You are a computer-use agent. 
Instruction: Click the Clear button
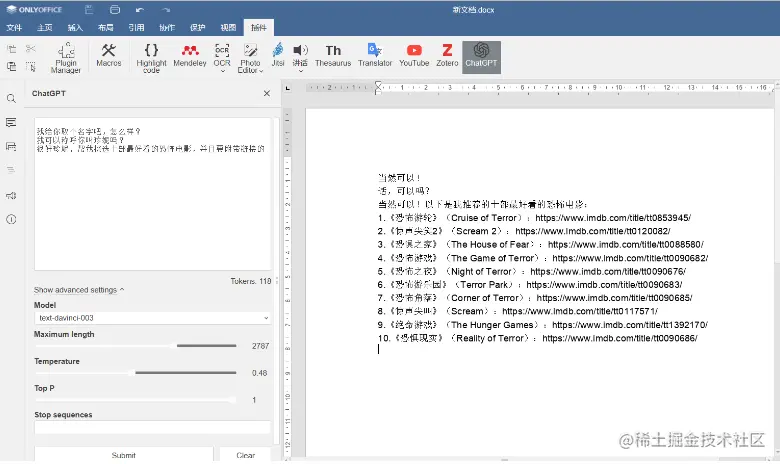click(x=246, y=455)
